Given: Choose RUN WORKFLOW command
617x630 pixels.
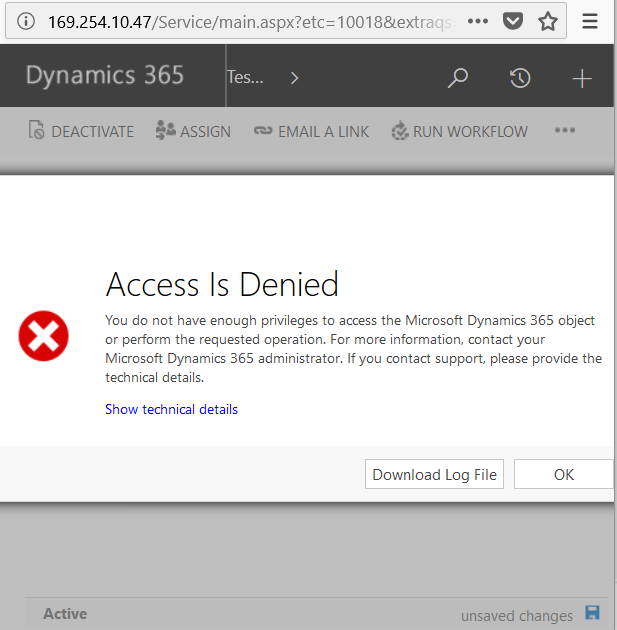Looking at the screenshot, I should [x=459, y=131].
